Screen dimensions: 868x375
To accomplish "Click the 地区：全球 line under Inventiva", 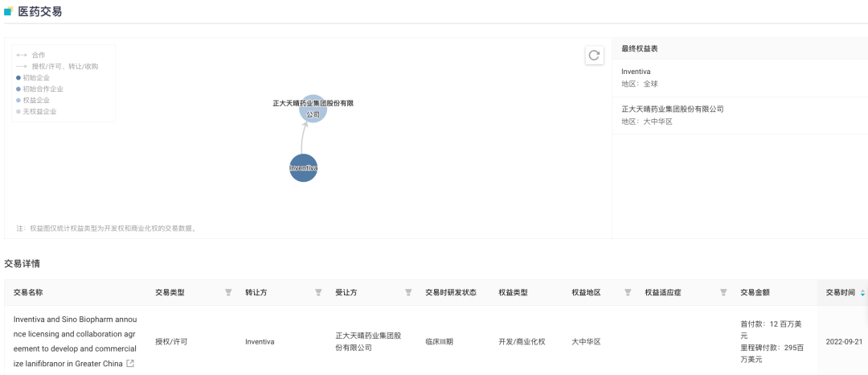I will pyautogui.click(x=640, y=84).
